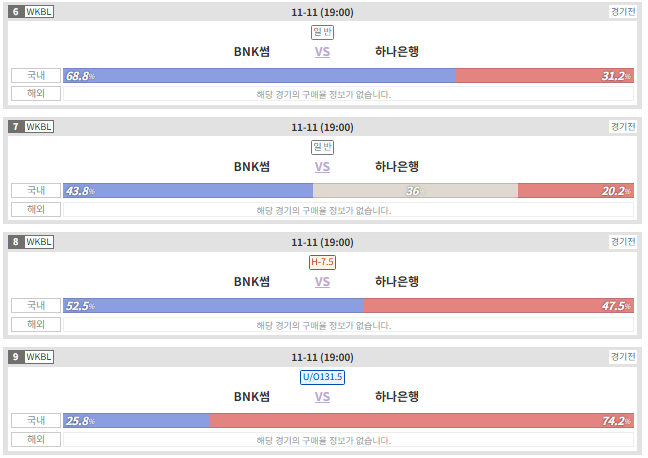
Task: Click the VS link in match 6
Action: click(322, 52)
